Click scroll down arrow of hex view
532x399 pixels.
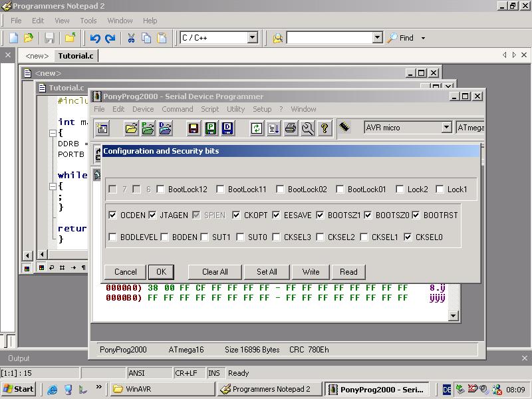click(454, 316)
